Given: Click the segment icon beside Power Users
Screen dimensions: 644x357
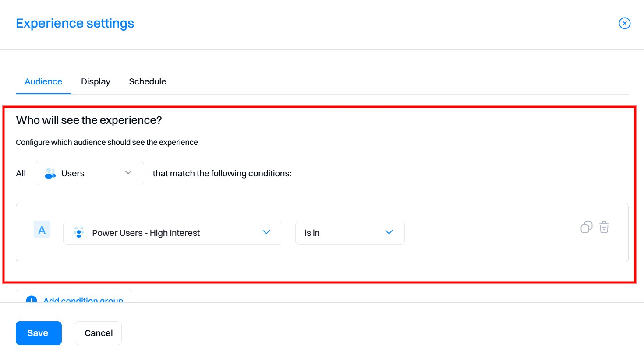Looking at the screenshot, I should point(79,232).
